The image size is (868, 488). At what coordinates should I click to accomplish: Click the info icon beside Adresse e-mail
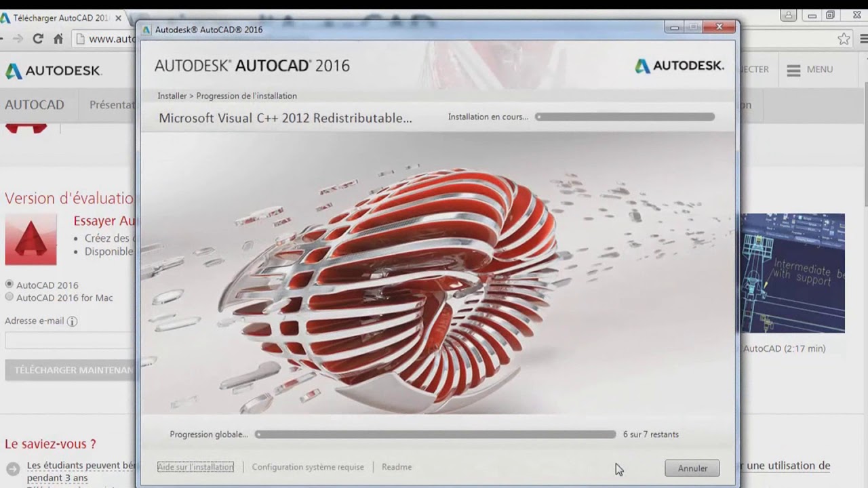(72, 321)
